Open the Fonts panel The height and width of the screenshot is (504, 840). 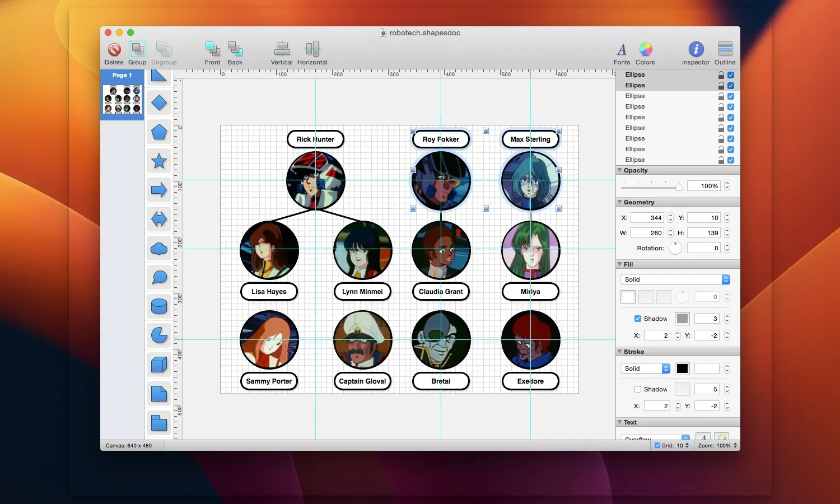coord(622,50)
